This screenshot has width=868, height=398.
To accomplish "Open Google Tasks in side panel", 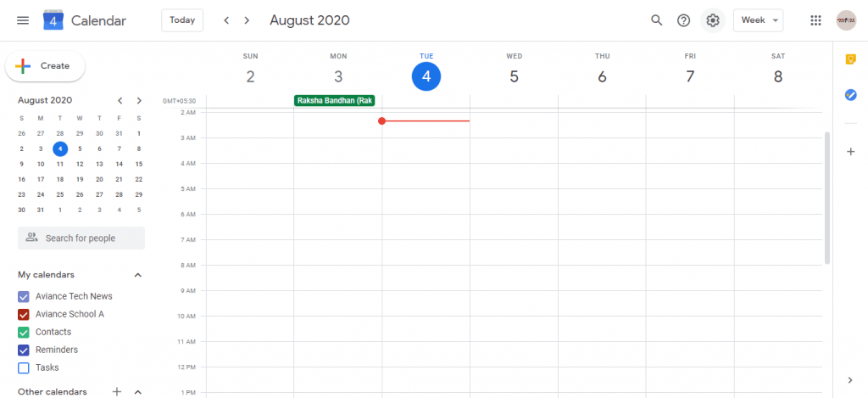I will pyautogui.click(x=851, y=95).
